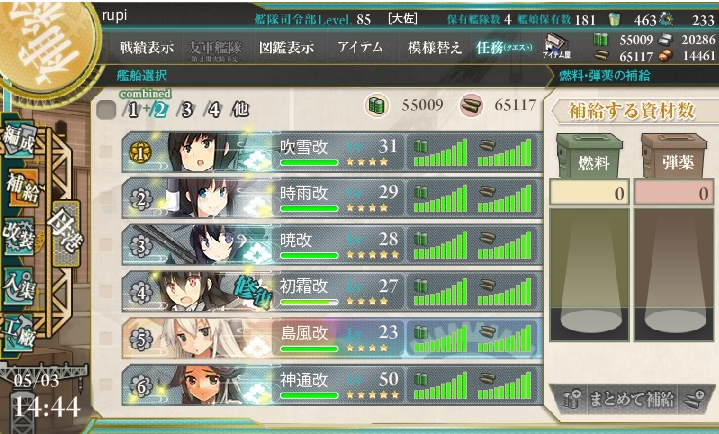Viewport: 719px width, 434px height.
Task: Open the アイテム屋 item shop icon
Action: click(557, 46)
